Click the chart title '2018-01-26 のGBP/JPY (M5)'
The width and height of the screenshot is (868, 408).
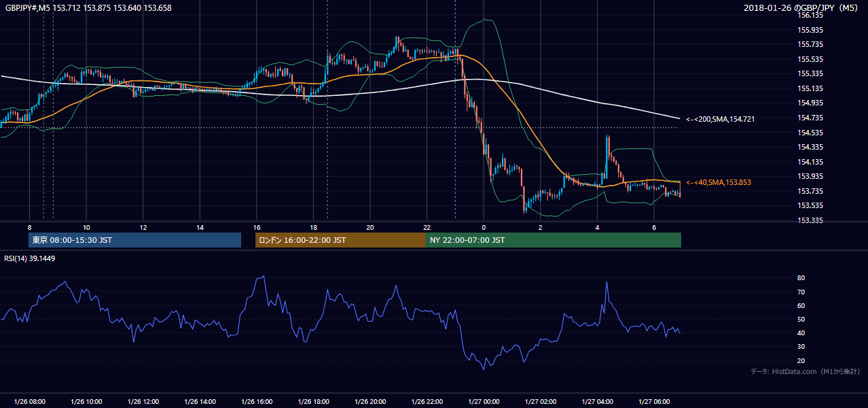click(x=801, y=8)
